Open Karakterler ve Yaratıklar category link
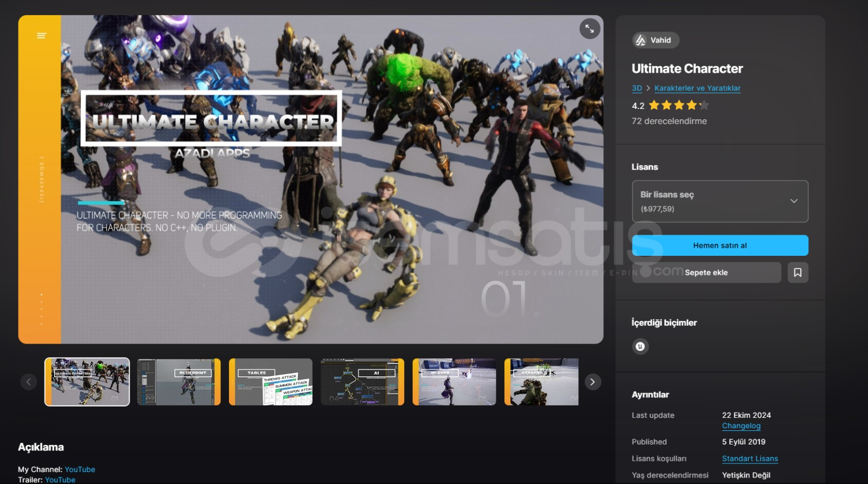 (697, 88)
